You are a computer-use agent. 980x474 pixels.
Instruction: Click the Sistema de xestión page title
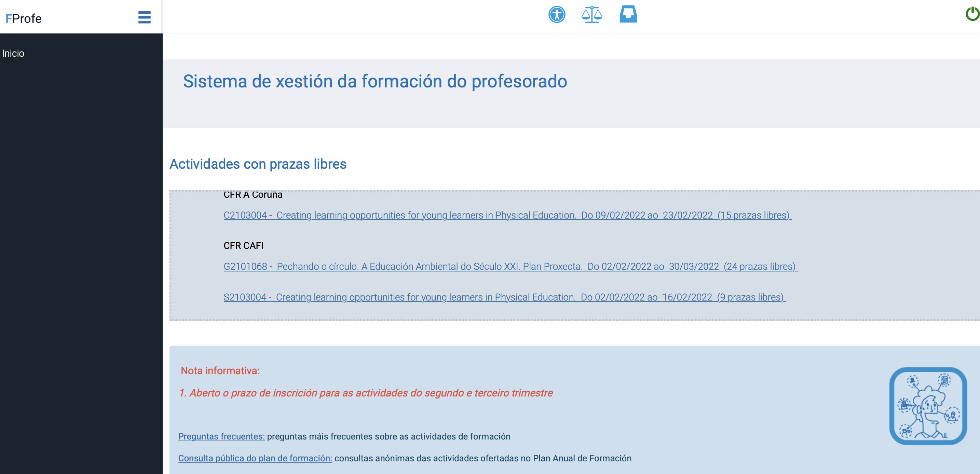(375, 81)
